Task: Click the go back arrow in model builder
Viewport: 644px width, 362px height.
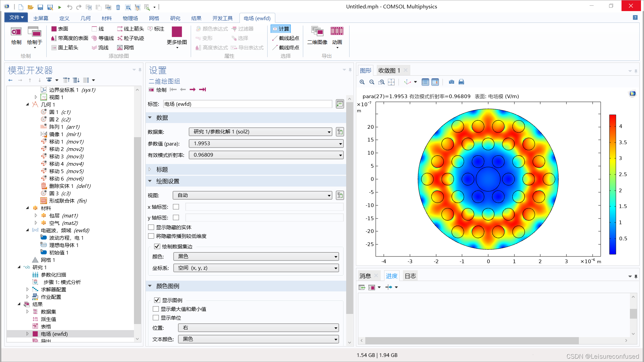Action: pos(10,80)
